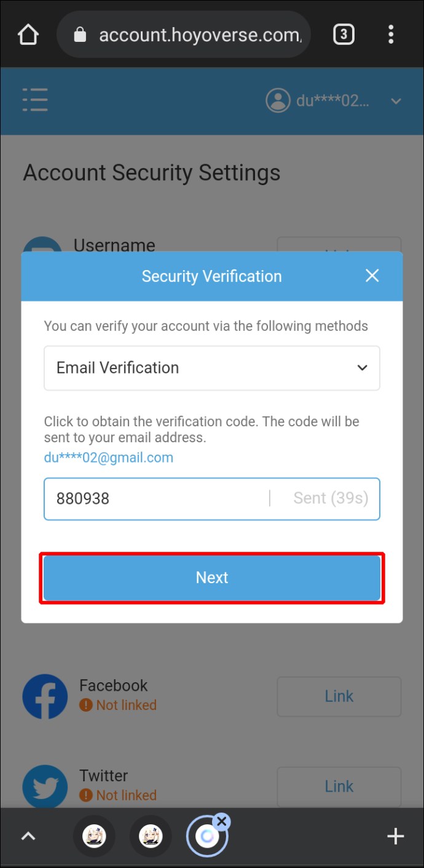424x868 pixels.
Task: Link the Facebook account
Action: click(x=339, y=696)
